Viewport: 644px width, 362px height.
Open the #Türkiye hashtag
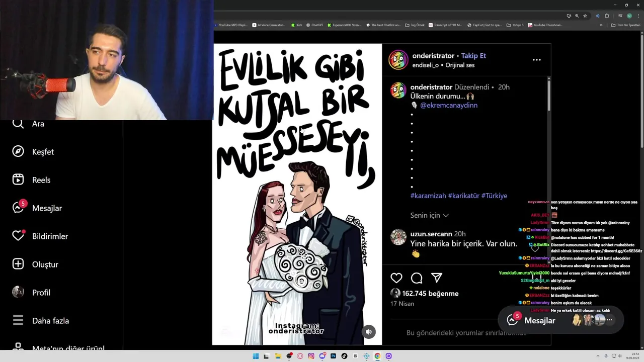click(494, 196)
